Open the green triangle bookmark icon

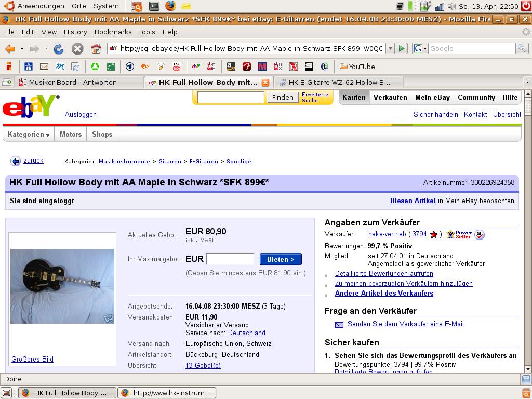(95, 66)
